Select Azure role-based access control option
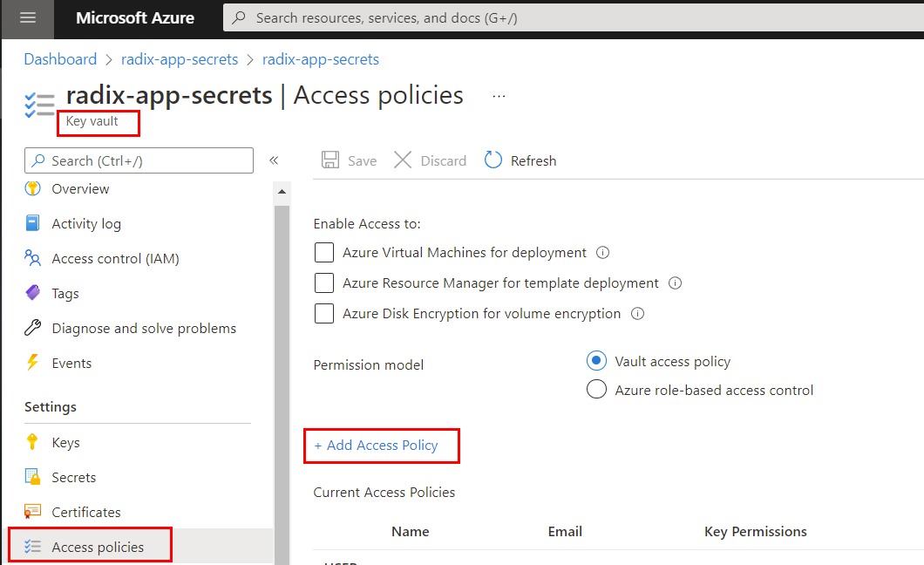Screen dimensions: 924x565 coord(596,390)
